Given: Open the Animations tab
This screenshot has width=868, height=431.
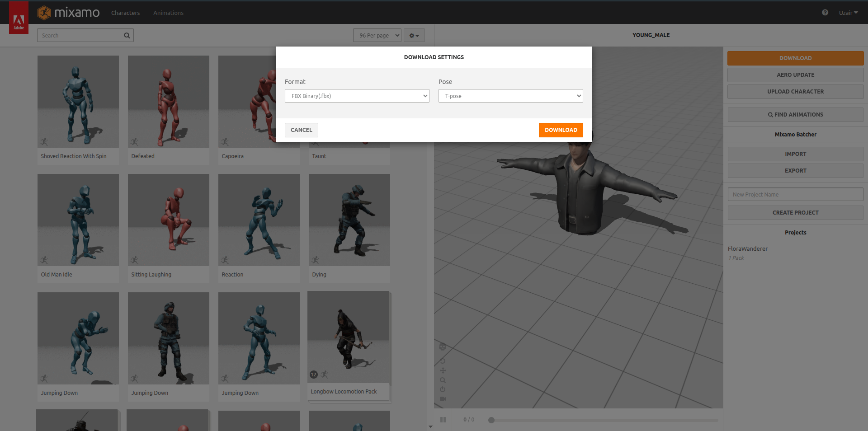Looking at the screenshot, I should coord(168,13).
